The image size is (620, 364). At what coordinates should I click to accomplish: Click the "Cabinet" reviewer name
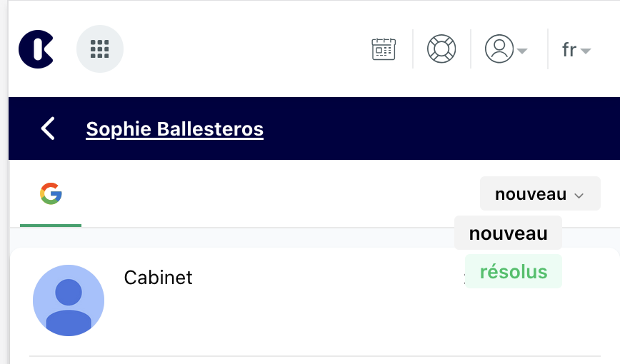[x=158, y=278]
